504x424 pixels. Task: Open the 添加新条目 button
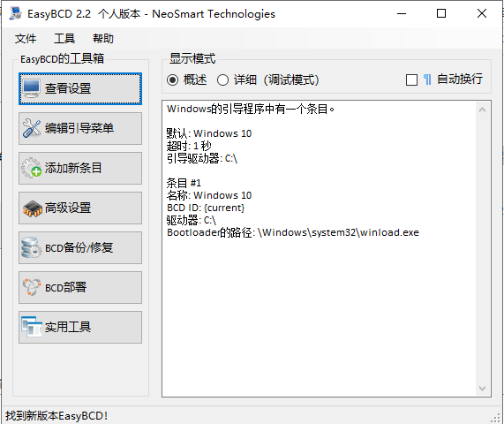point(80,168)
